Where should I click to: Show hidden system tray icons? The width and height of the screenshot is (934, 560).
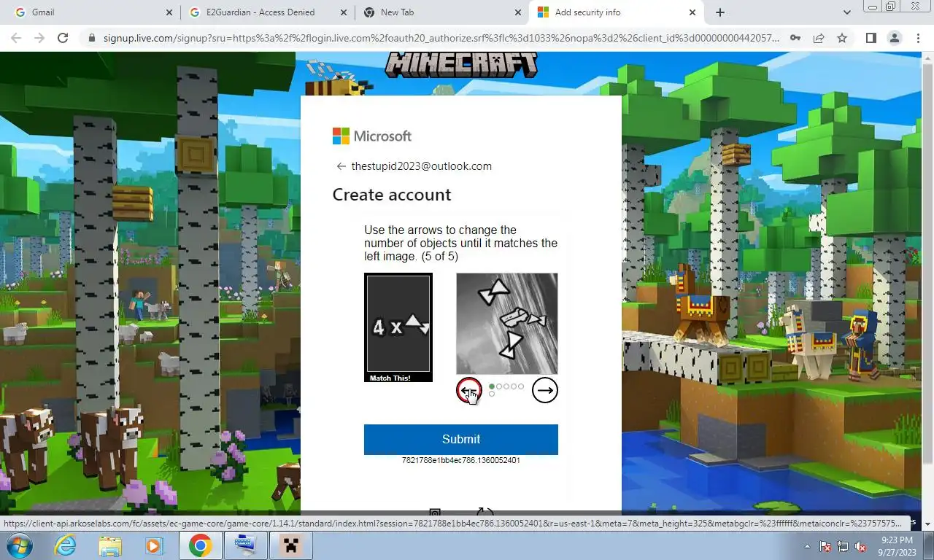[808, 546]
